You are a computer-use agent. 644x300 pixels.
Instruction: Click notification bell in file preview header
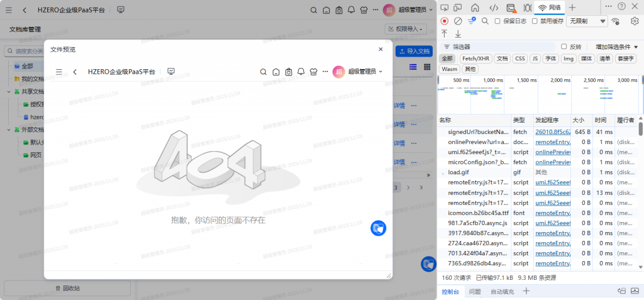click(301, 72)
